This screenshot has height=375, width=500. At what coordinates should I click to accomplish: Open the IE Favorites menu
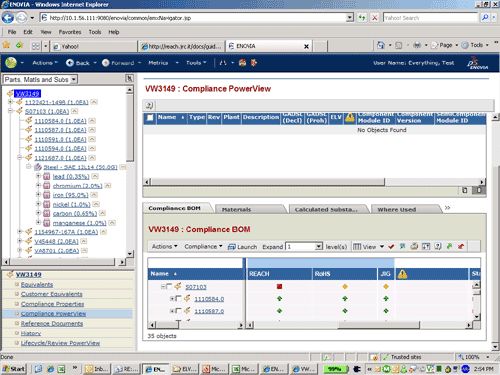(70, 32)
